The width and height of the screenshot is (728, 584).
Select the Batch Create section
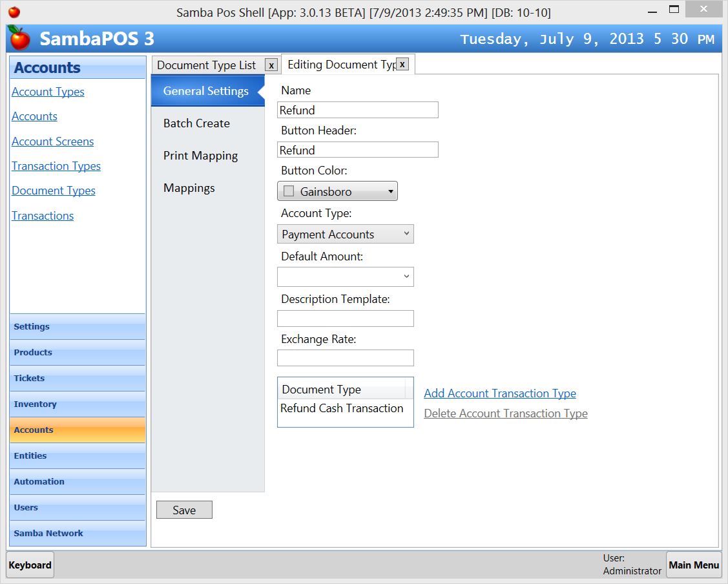coord(196,123)
